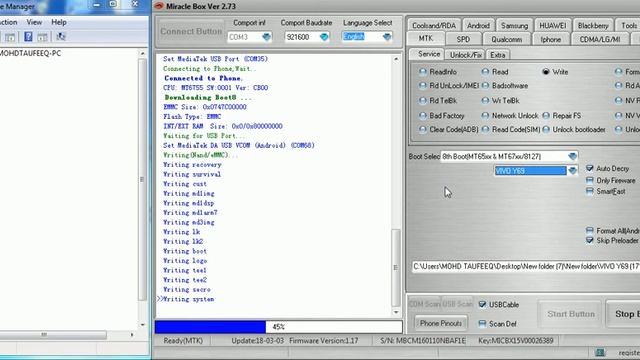
Task: Toggle the Only Fireware checkbox
Action: (589, 180)
